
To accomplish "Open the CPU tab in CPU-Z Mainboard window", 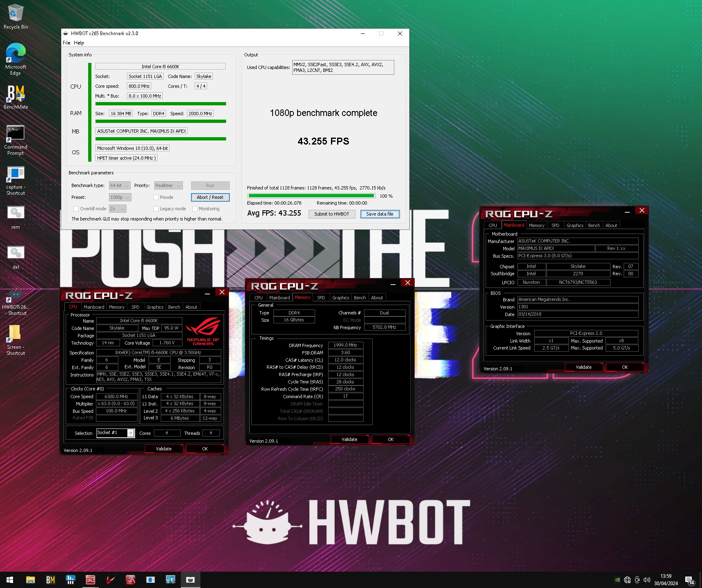I will point(493,225).
